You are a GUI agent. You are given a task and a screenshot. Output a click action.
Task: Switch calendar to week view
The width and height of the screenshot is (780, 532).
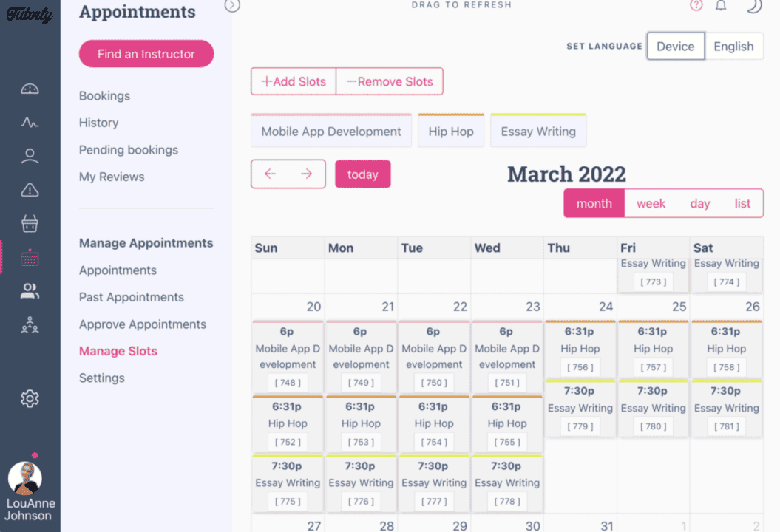pyautogui.click(x=651, y=203)
